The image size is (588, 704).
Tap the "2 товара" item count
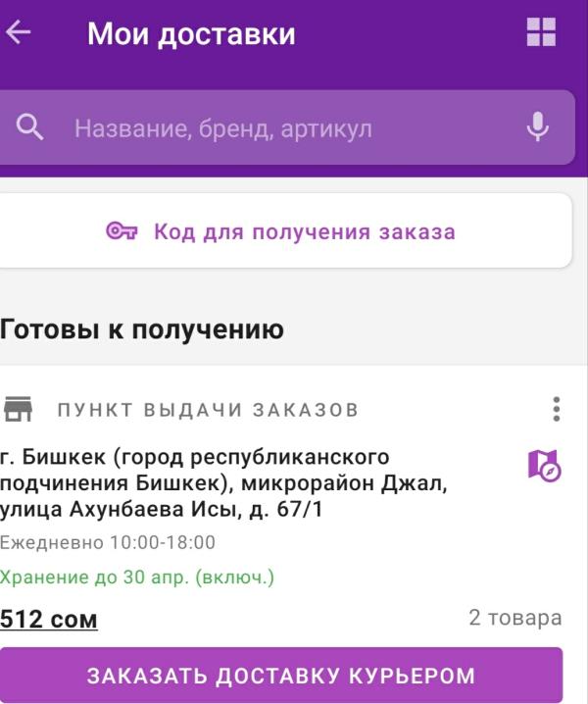click(514, 618)
